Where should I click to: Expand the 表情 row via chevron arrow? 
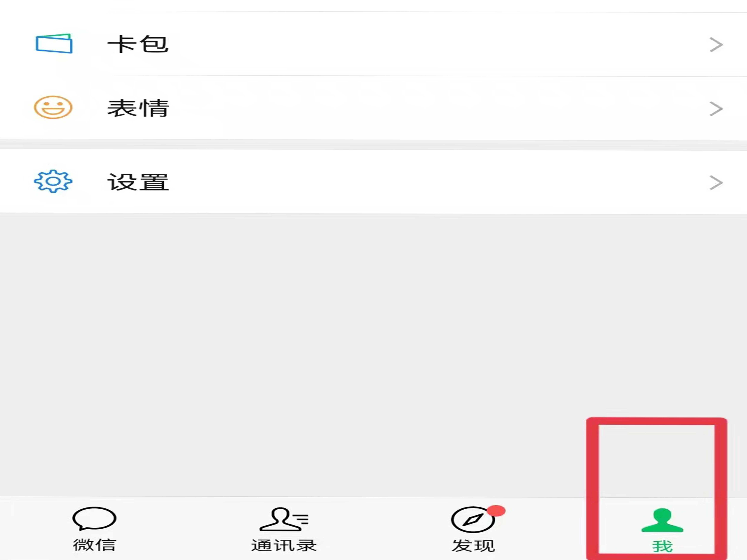(716, 109)
